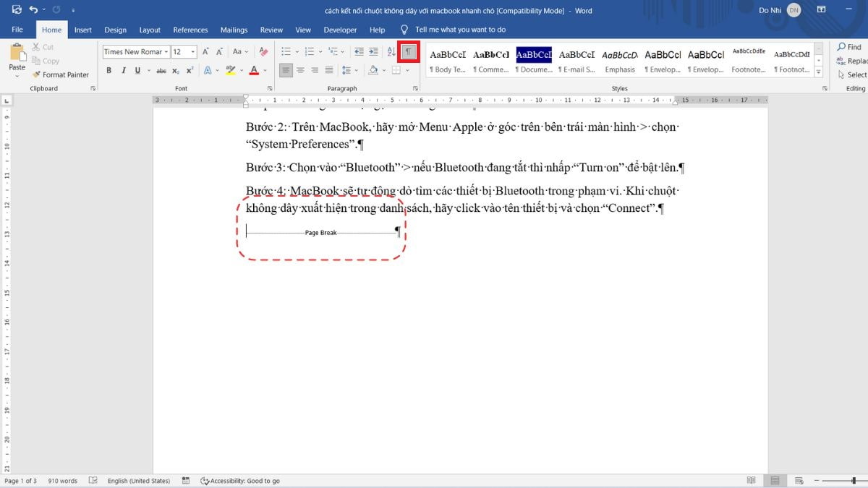Open the Mailings tab
868x488 pixels.
[x=234, y=30]
